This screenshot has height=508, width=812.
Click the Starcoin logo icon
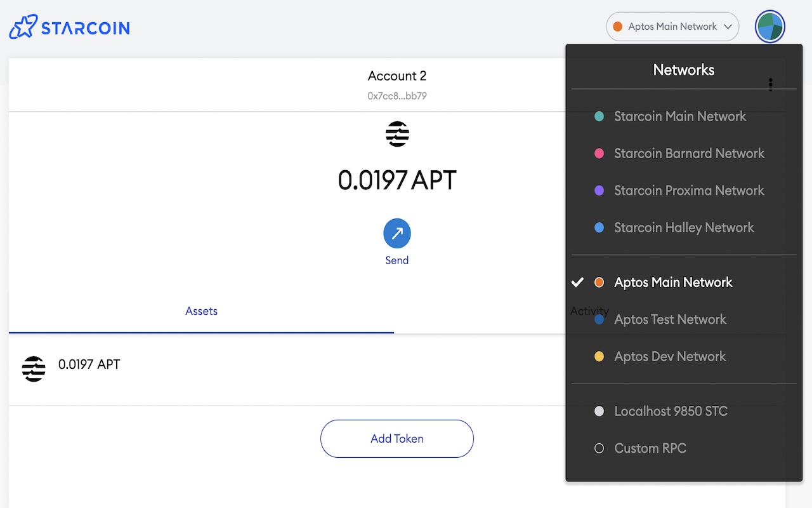(x=22, y=27)
